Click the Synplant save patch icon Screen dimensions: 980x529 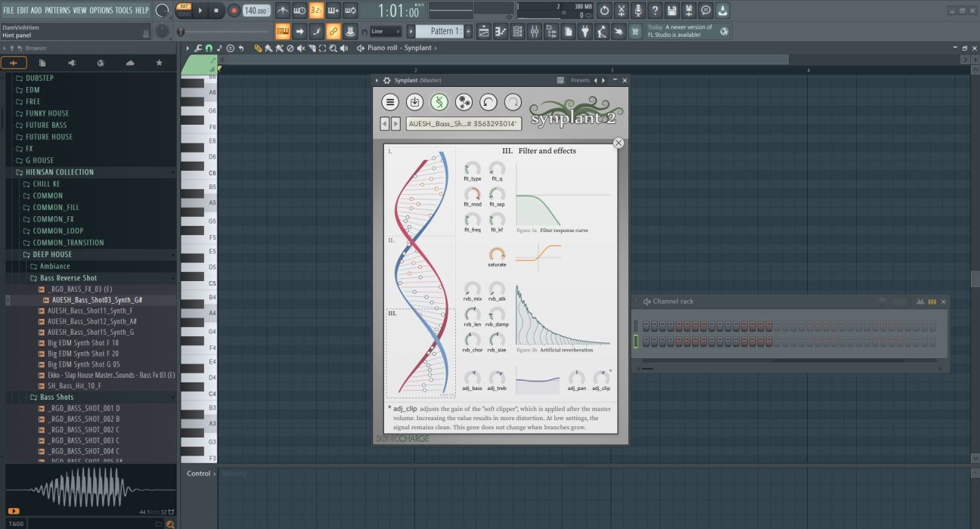tap(414, 102)
